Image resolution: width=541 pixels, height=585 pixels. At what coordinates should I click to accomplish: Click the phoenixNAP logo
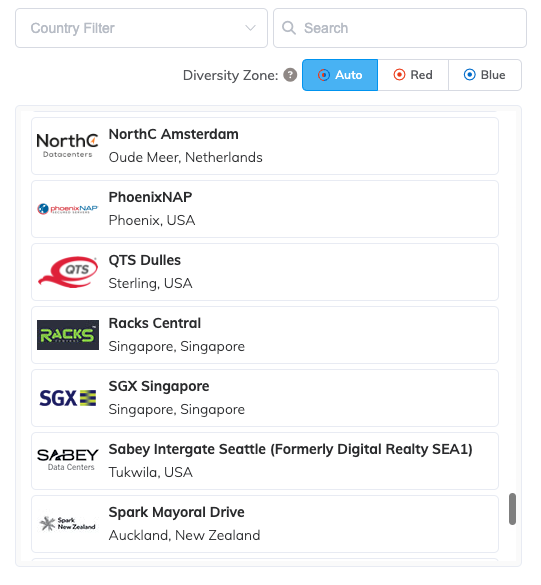click(x=68, y=209)
